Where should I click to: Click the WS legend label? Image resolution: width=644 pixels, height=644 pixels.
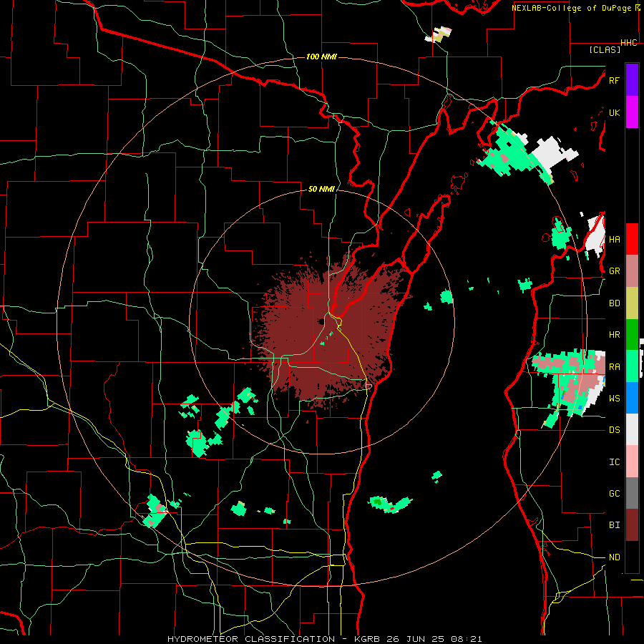pos(614,399)
